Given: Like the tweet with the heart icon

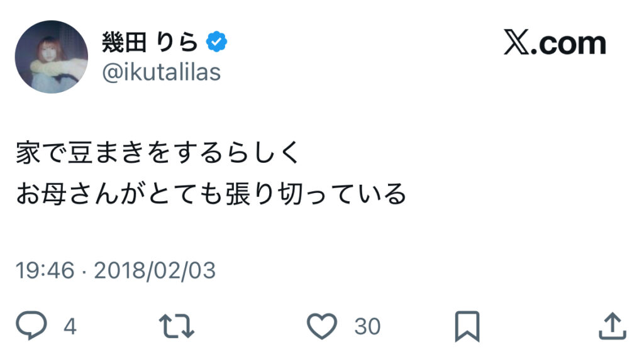Looking at the screenshot, I should (x=323, y=326).
